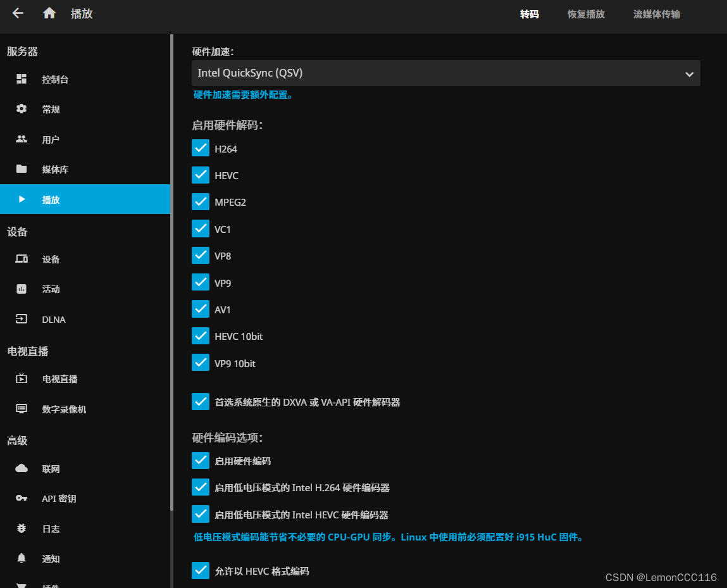Click the home icon in top bar
Viewport: 727px width, 588px height.
49,13
